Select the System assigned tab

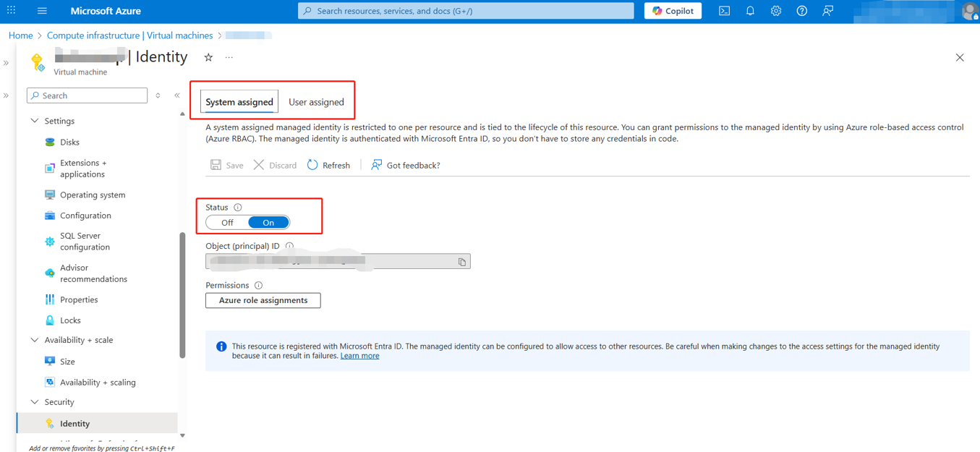(239, 102)
